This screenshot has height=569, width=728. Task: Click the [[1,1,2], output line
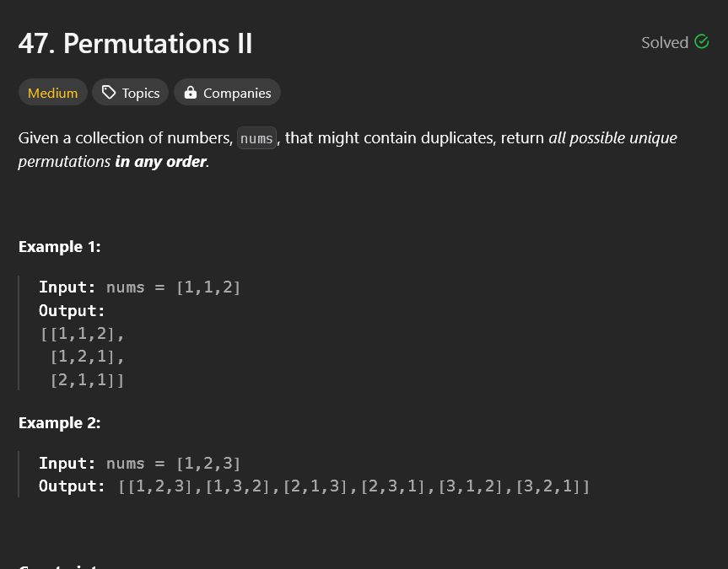pyautogui.click(x=82, y=334)
